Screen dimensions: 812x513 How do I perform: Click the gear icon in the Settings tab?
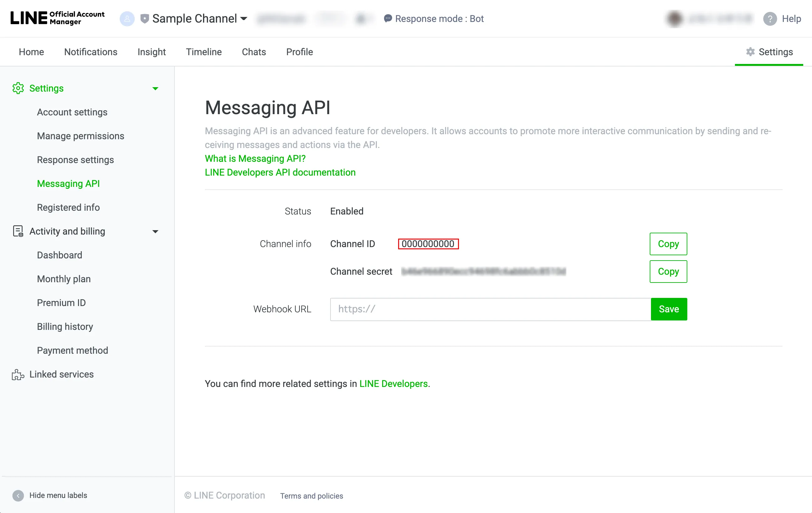tap(750, 52)
